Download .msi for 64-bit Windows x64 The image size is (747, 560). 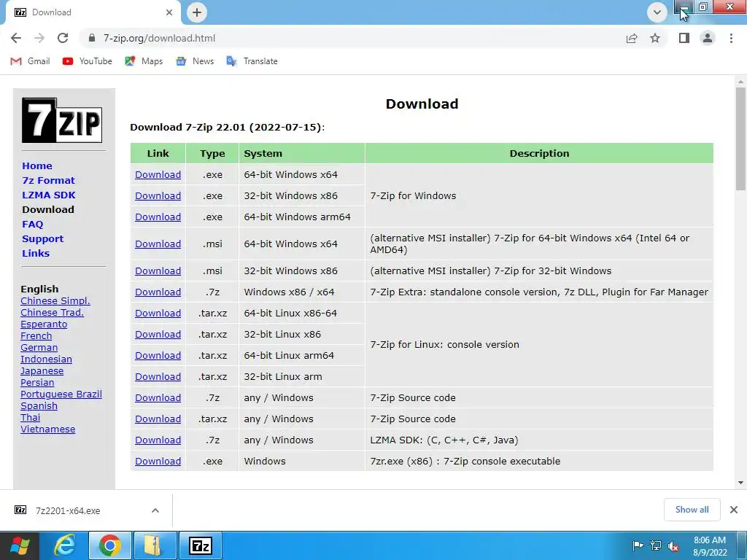pyautogui.click(x=158, y=244)
